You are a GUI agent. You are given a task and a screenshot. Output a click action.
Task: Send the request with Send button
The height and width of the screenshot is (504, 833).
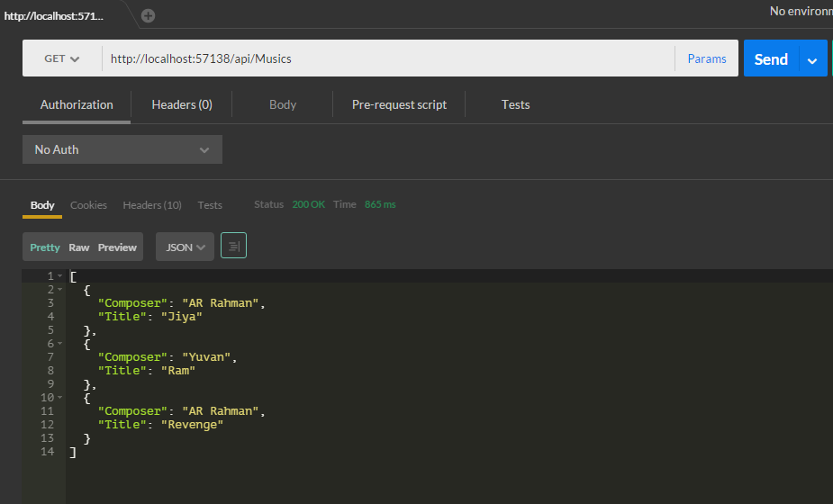(771, 58)
